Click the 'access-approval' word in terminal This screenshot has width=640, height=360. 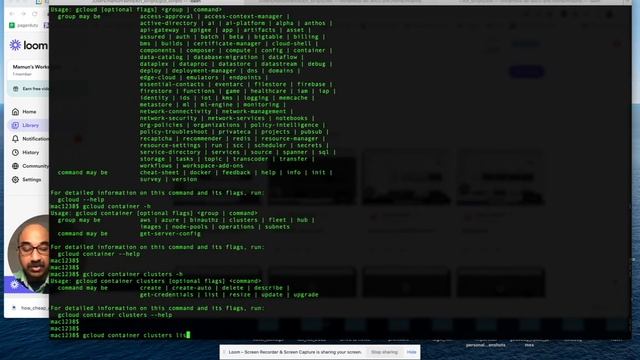pos(167,16)
